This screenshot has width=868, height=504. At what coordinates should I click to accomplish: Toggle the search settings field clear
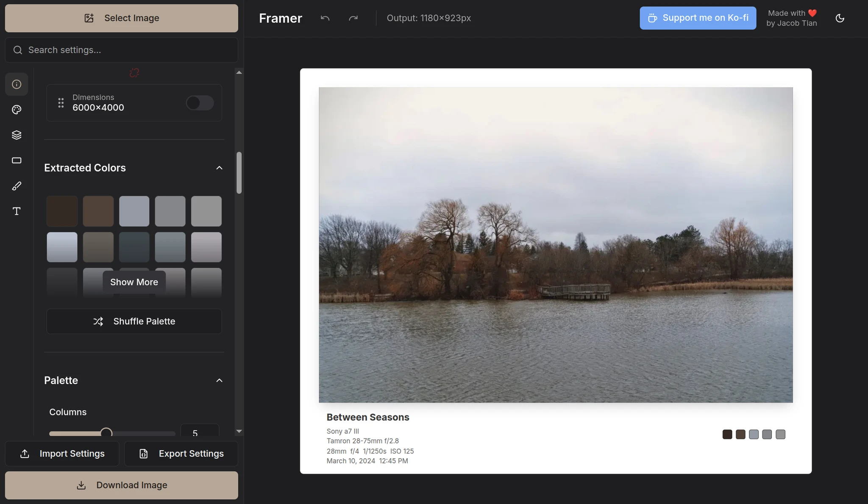click(121, 50)
